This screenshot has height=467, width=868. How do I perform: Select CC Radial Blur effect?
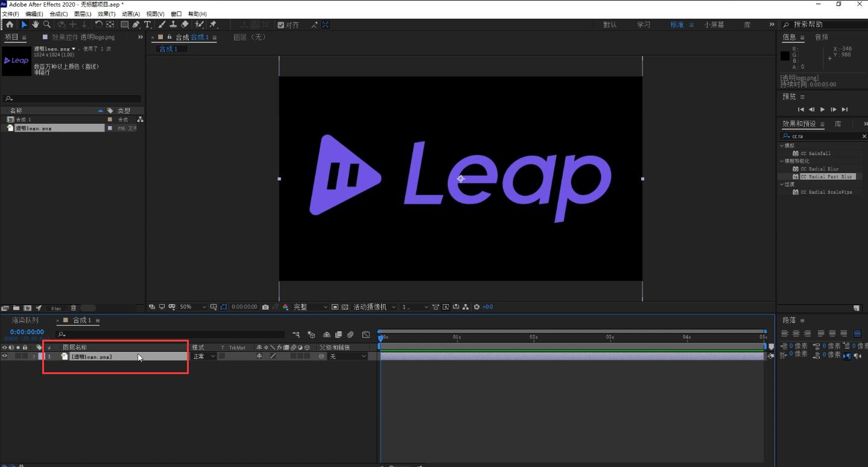819,169
